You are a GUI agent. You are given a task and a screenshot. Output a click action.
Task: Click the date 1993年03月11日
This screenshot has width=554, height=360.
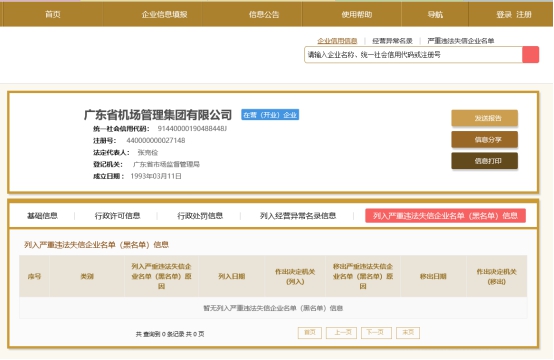pyautogui.click(x=156, y=176)
